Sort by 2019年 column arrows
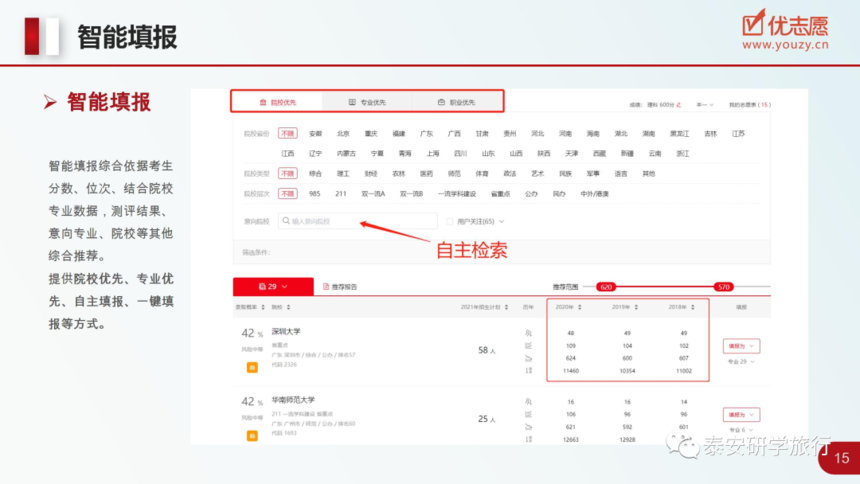Screen dimensions: 860x484 (636, 307)
